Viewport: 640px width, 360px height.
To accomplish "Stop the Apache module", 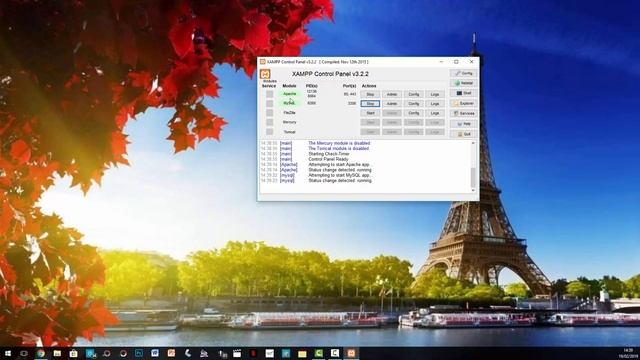I will [370, 94].
